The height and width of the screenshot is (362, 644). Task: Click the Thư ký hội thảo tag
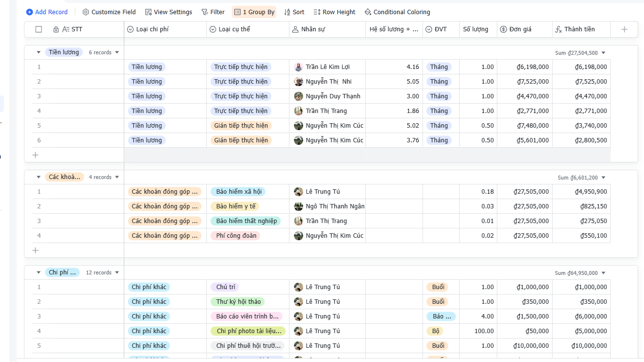pyautogui.click(x=238, y=302)
